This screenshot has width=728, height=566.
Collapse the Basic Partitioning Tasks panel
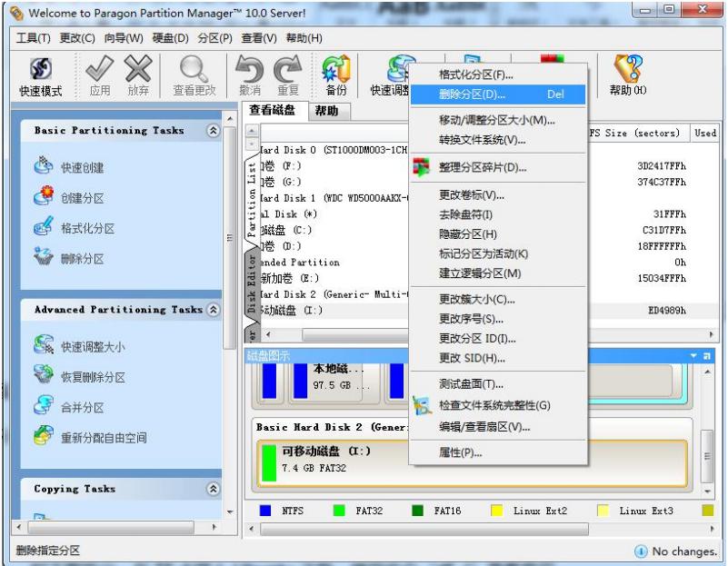tap(213, 130)
